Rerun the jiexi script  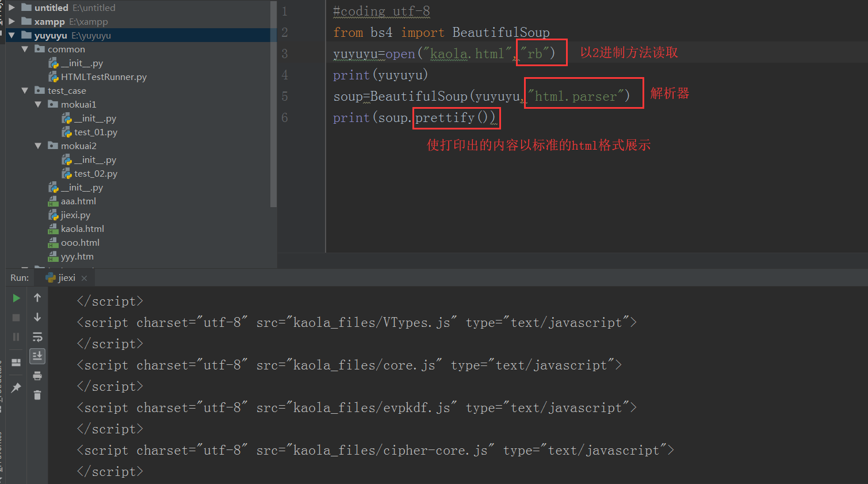16,298
